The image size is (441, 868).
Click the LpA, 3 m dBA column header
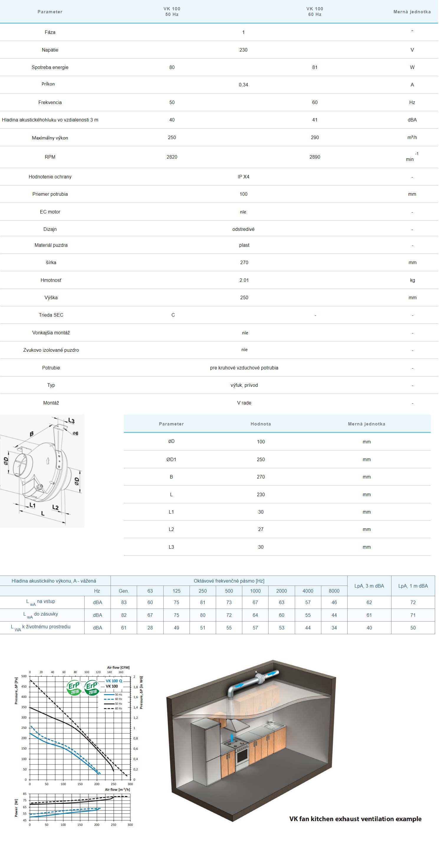369,586
